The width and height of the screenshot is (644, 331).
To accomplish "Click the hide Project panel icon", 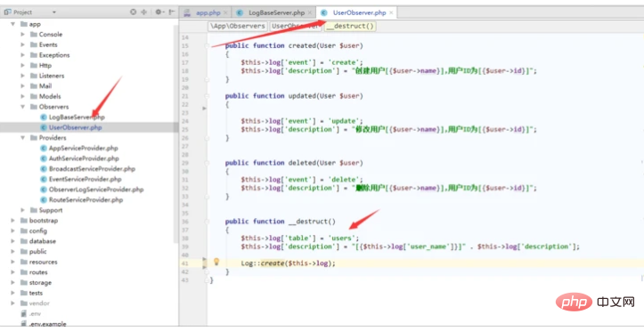I will pos(172,12).
